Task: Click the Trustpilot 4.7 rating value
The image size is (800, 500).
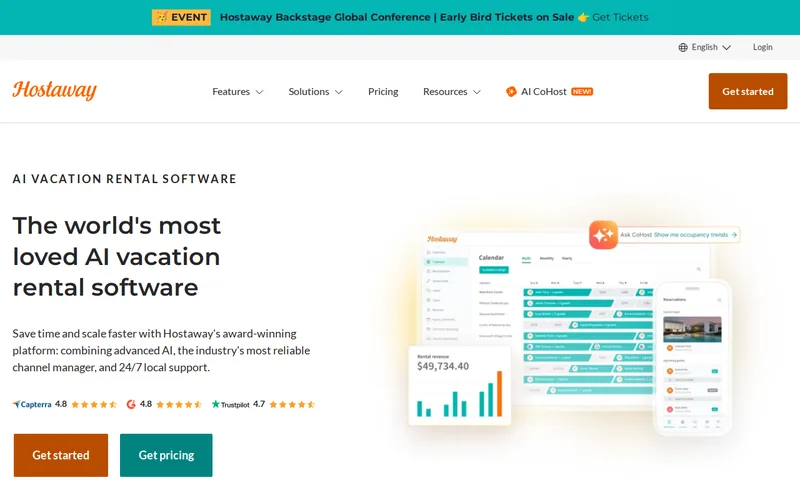Action: click(259, 404)
